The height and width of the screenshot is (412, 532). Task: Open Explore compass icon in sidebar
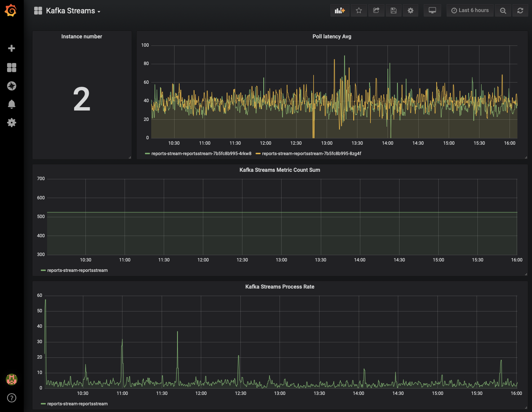point(12,86)
